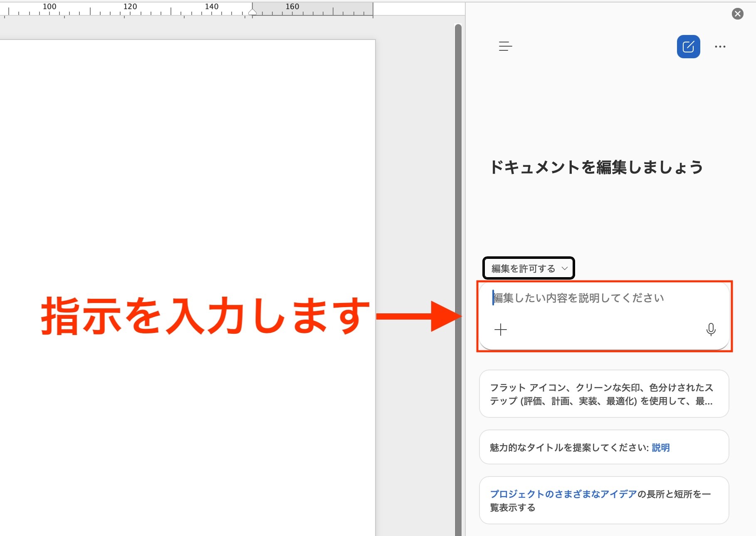Screen dimensions: 756x536
Task: Open the chat history list icon
Action: pos(505,46)
